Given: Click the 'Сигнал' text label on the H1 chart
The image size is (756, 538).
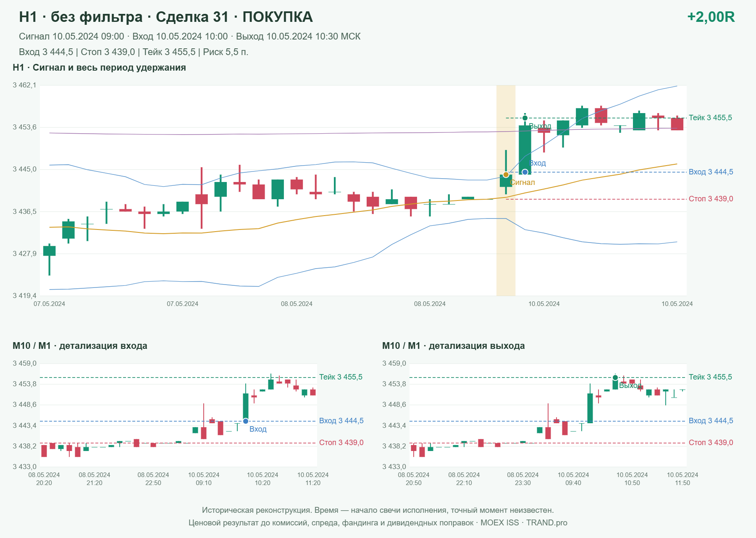Looking at the screenshot, I should [x=522, y=182].
